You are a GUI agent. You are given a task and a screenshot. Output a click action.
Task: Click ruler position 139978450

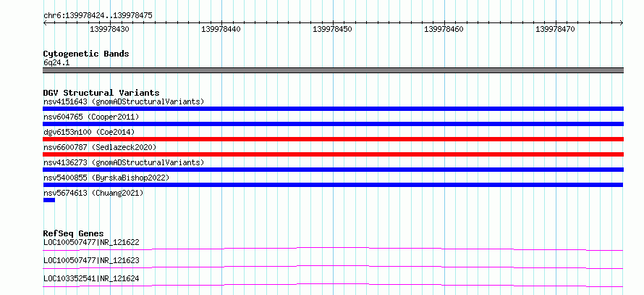[332, 29]
